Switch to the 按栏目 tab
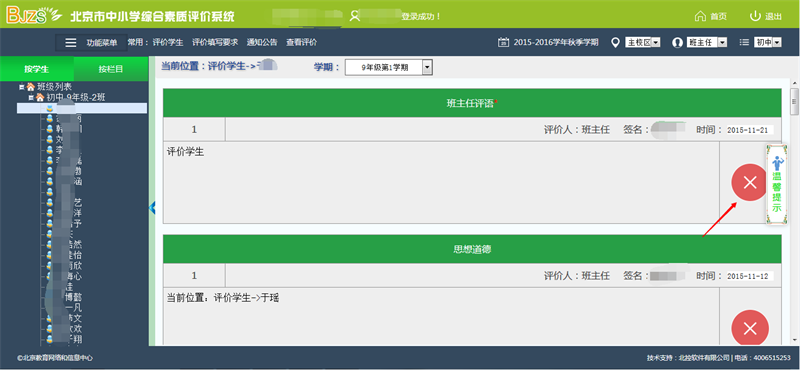 click(x=111, y=69)
